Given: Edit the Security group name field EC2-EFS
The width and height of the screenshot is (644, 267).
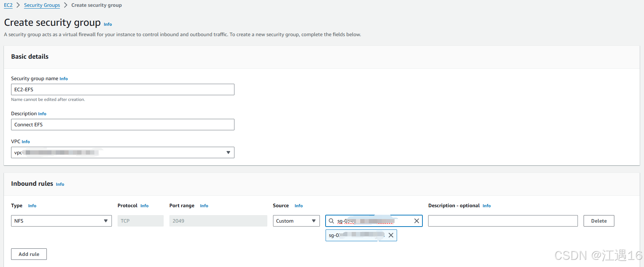Looking at the screenshot, I should click(x=123, y=89).
